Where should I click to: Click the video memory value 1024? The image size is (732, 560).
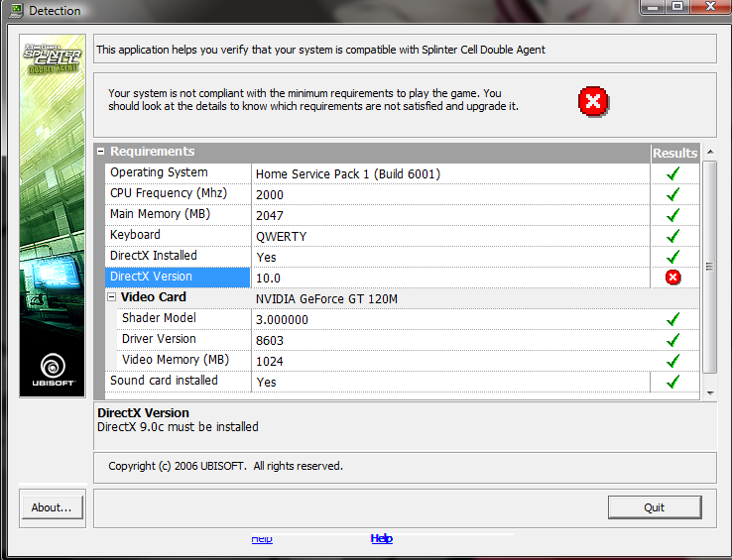coord(270,361)
